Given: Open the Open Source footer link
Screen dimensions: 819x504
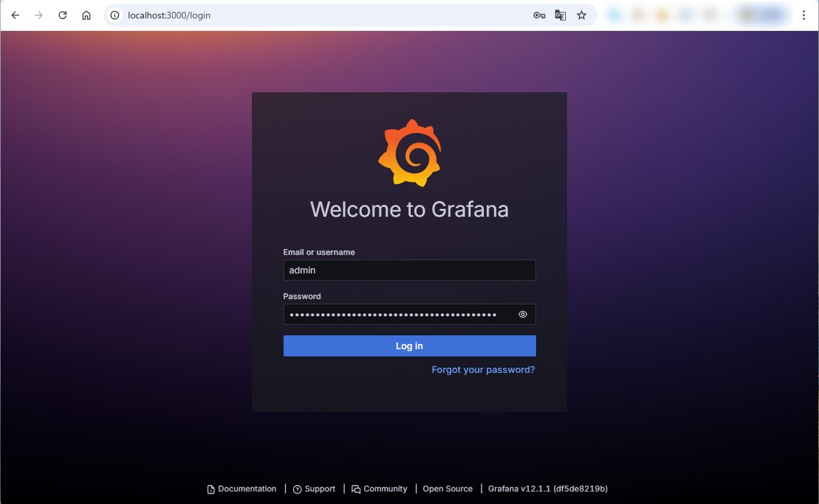Looking at the screenshot, I should point(448,489).
